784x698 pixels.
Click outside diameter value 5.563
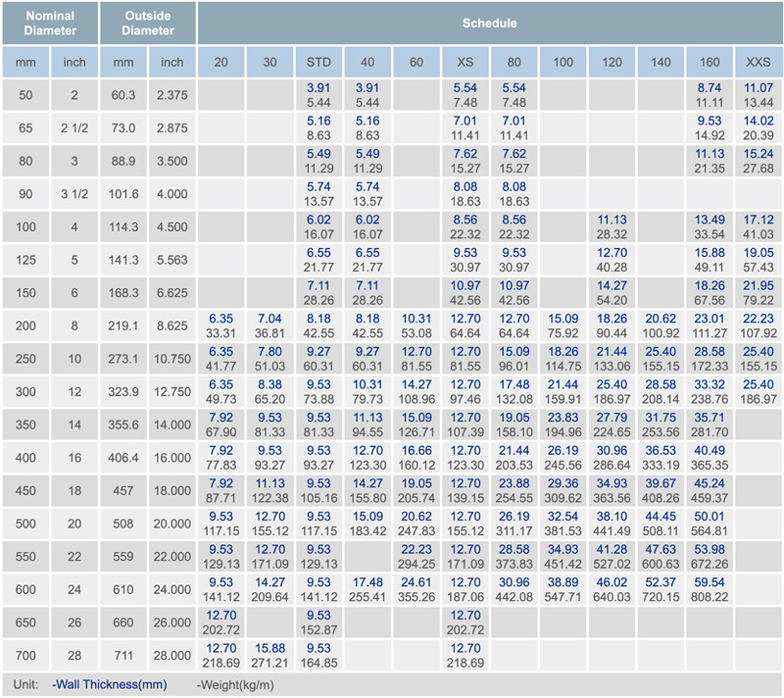(172, 260)
